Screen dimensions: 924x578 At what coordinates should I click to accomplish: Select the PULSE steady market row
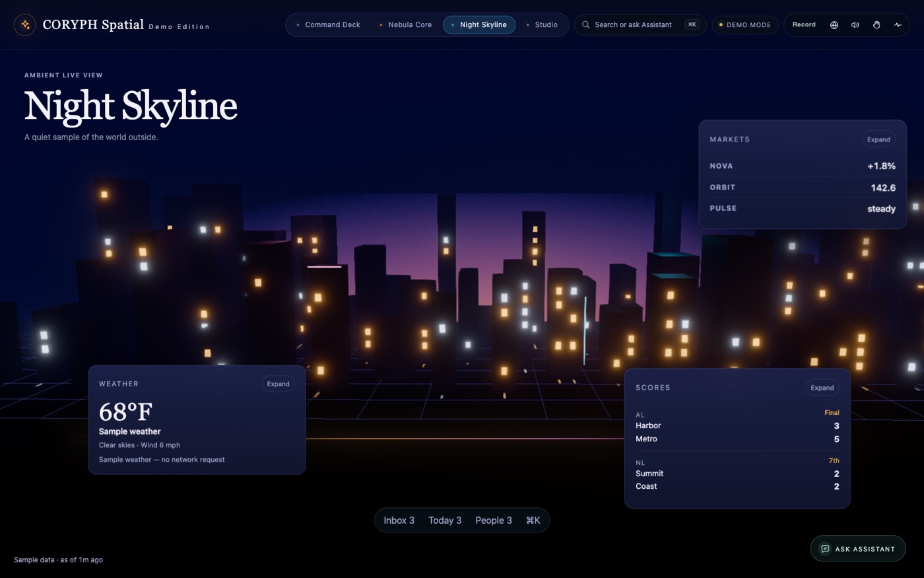click(803, 209)
